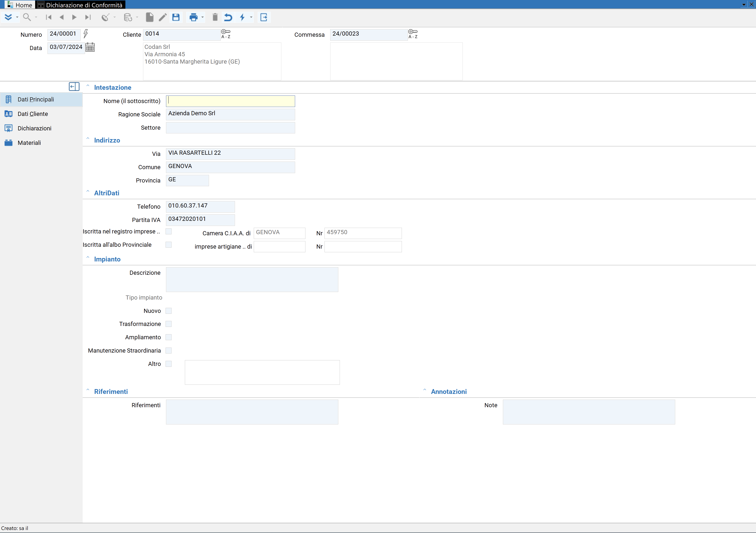Select Dati Cliente in sidebar

tap(41, 114)
